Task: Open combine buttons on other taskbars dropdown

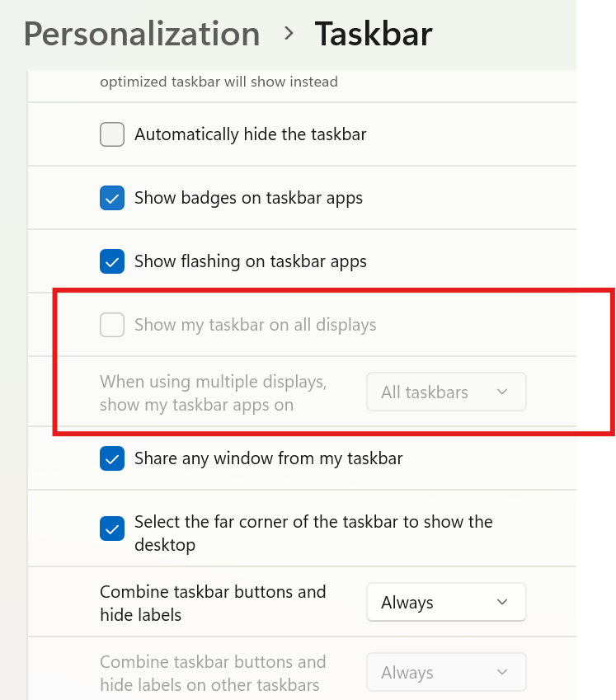Action: pyautogui.click(x=446, y=672)
